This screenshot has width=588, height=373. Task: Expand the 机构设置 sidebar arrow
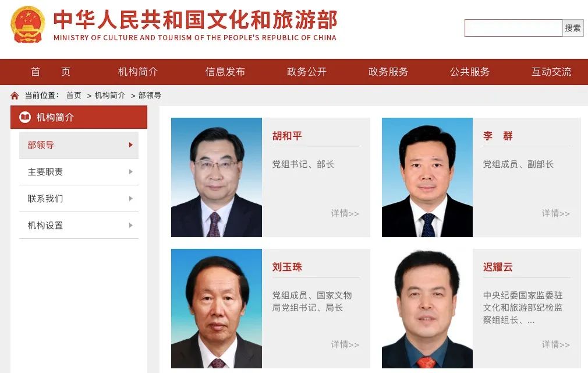[131, 226]
